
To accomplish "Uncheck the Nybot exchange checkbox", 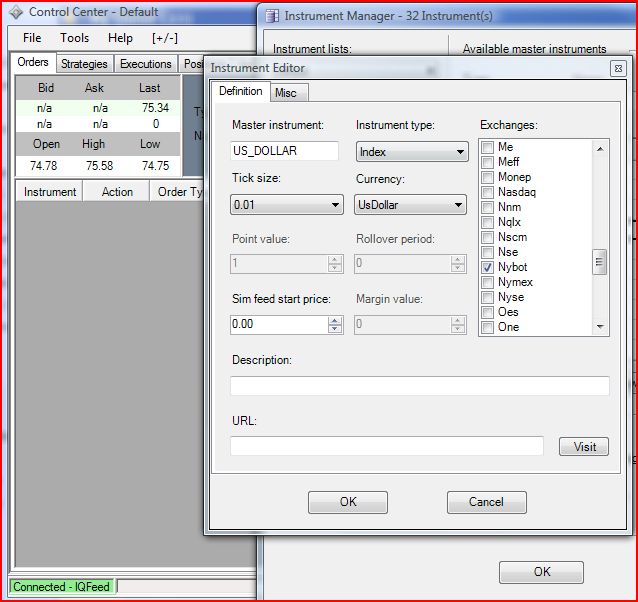I will [x=487, y=267].
